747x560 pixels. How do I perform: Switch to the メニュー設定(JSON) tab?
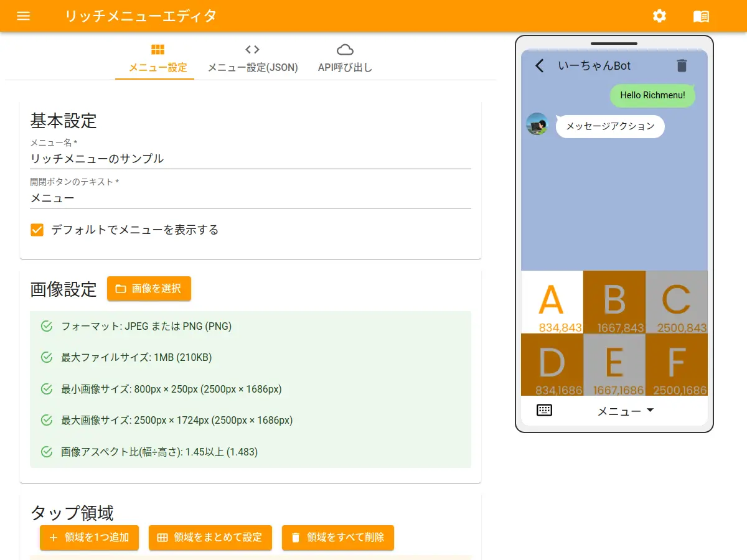252,58
